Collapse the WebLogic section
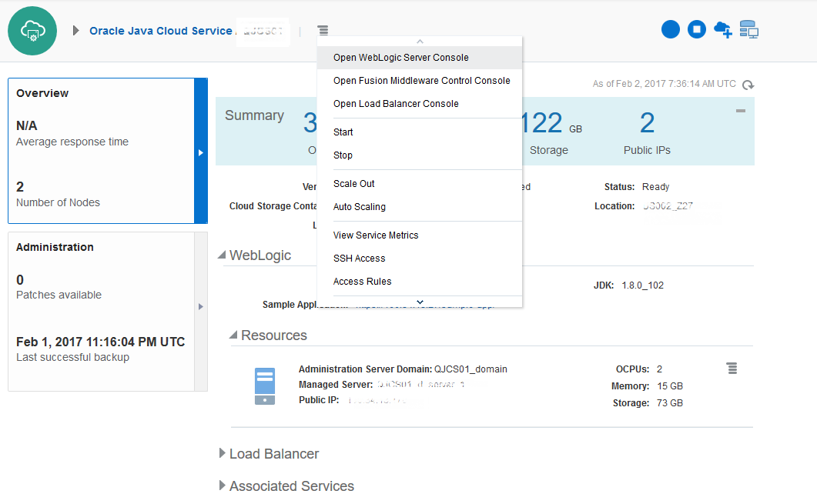This screenshot has height=504, width=817. [222, 255]
